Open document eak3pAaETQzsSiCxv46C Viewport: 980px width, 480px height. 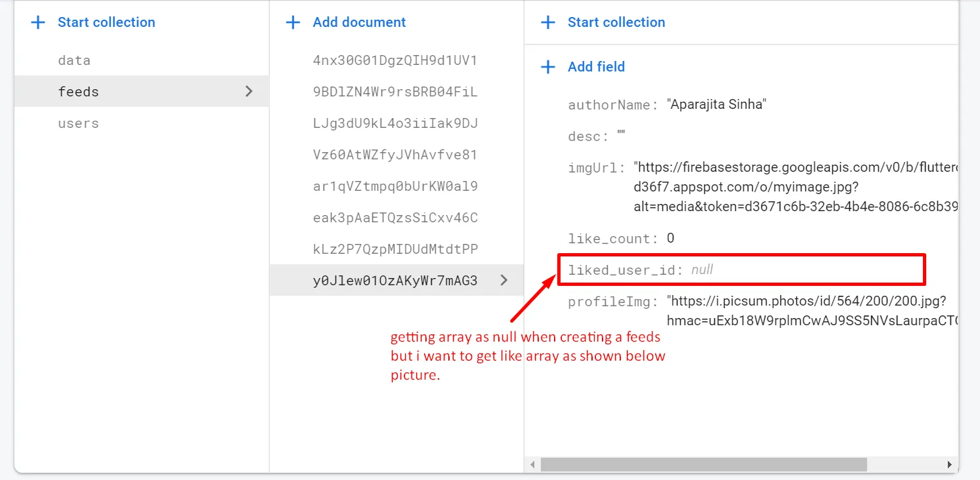click(x=396, y=218)
